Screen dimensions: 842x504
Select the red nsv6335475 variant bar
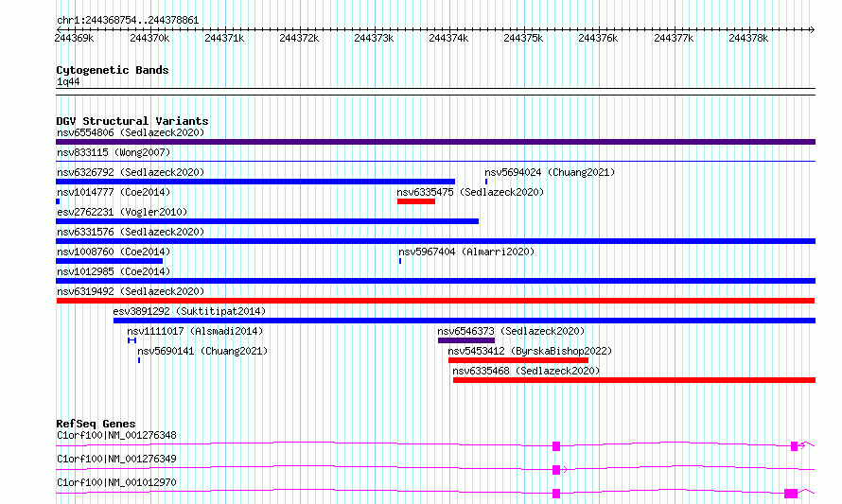point(416,201)
